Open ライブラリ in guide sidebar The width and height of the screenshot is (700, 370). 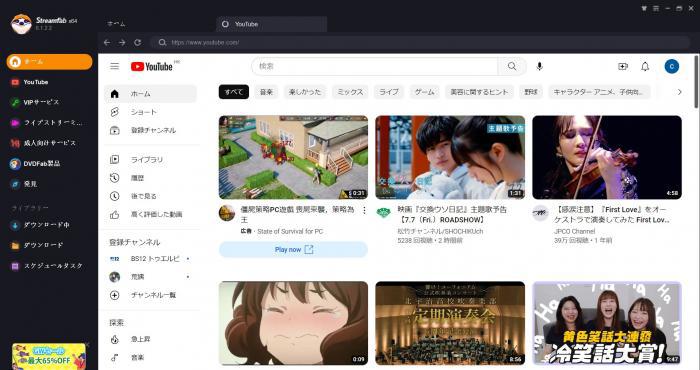[x=150, y=159]
